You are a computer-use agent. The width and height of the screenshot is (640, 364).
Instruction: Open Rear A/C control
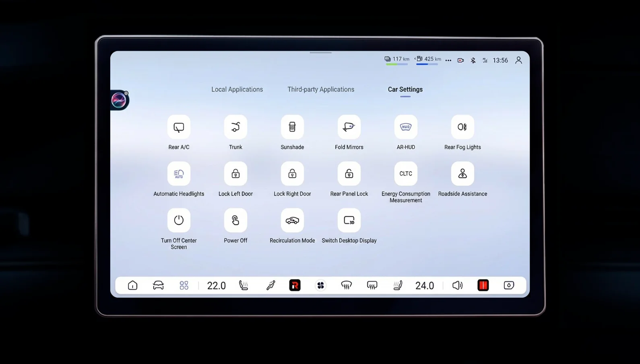tap(179, 127)
